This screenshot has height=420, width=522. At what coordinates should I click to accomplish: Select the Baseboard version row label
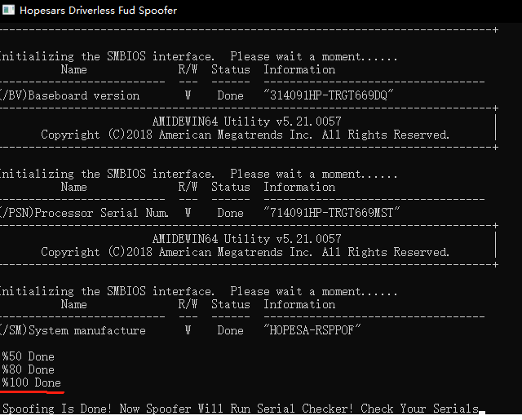[70, 95]
